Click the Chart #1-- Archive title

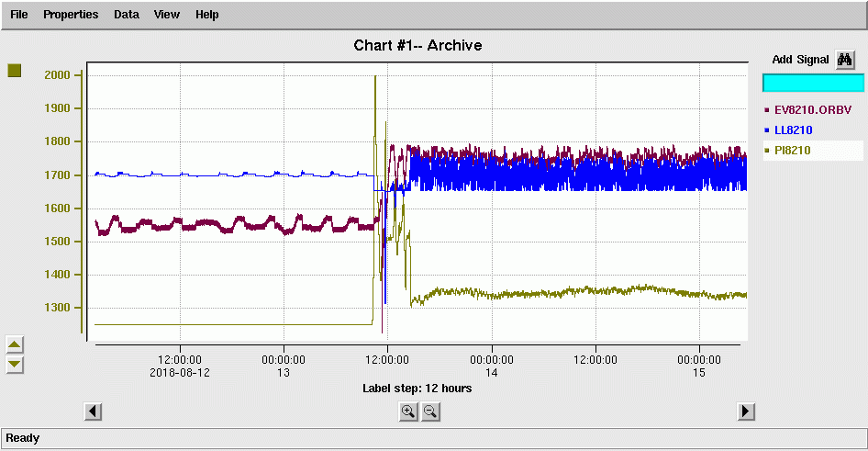pos(417,45)
